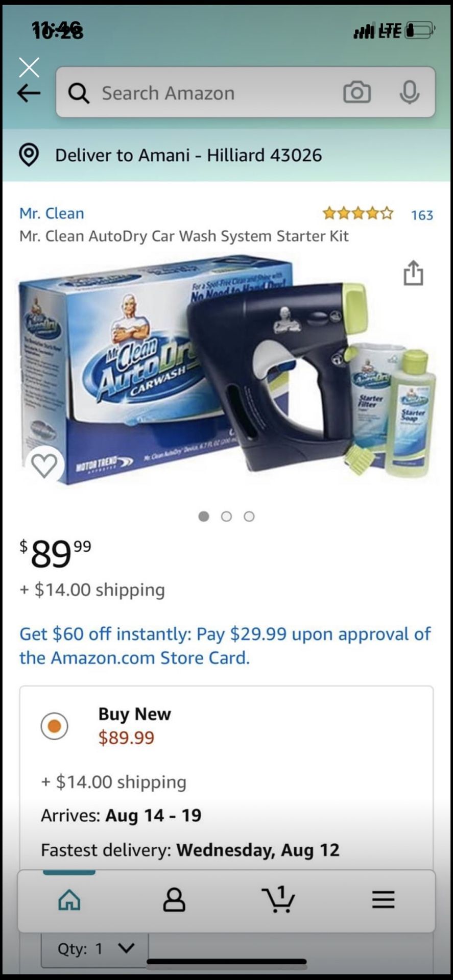Show the third product image dot
This screenshot has height=980, width=453.
(x=249, y=517)
